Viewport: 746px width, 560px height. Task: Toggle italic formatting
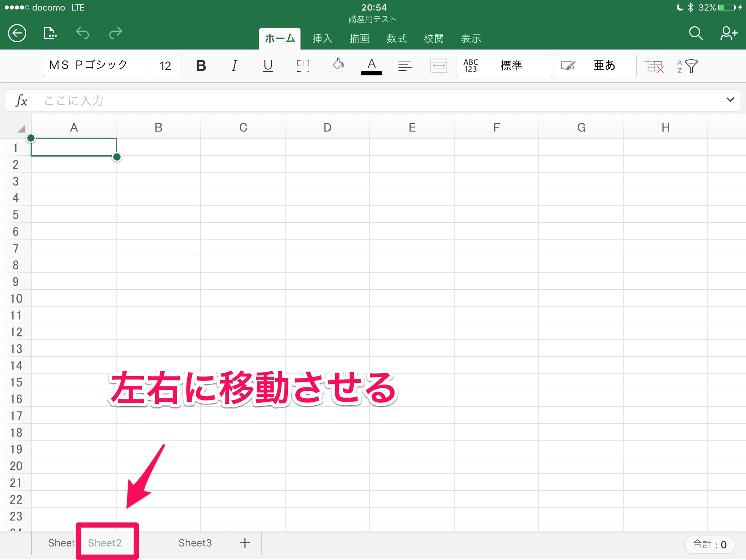[x=234, y=66]
